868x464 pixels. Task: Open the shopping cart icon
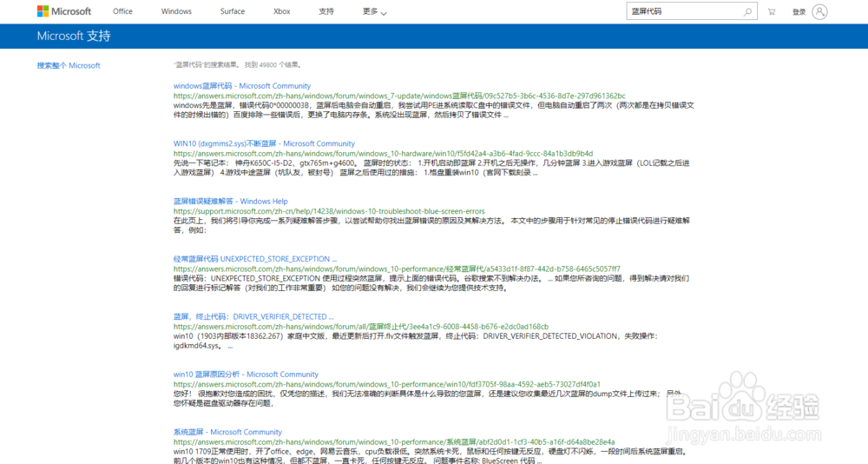coord(772,11)
